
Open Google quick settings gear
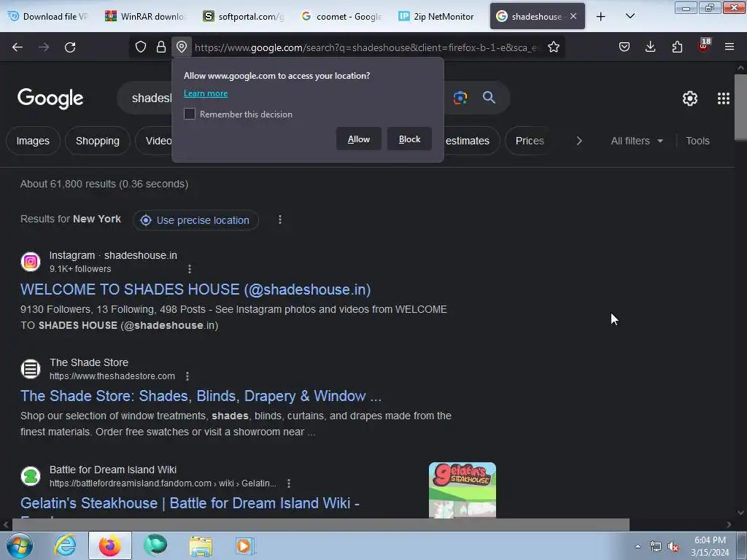[x=690, y=98]
